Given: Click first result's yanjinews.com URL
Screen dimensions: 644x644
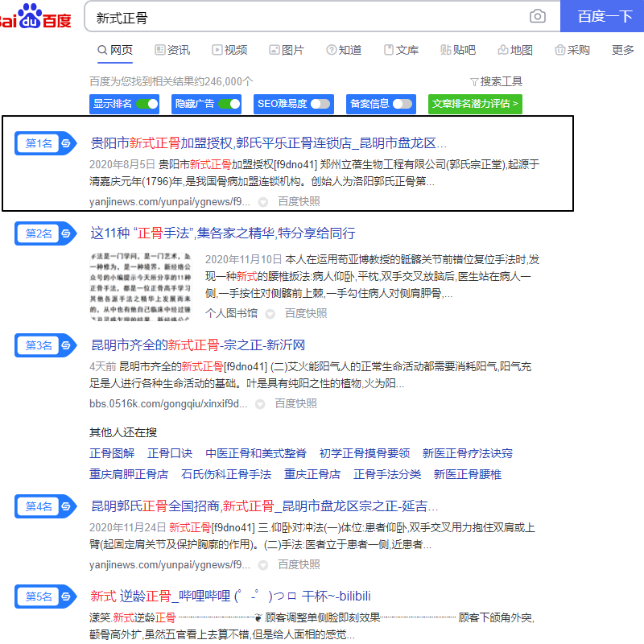Looking at the screenshot, I should tap(170, 202).
